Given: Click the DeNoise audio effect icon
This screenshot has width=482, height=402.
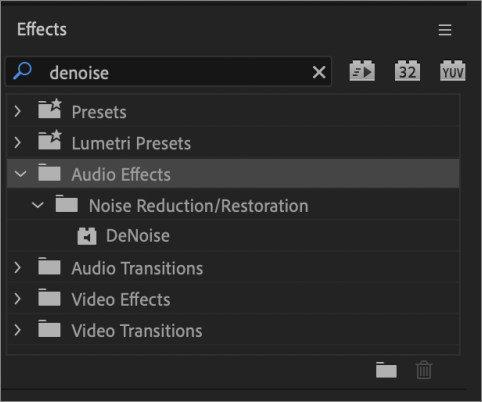Looking at the screenshot, I should [x=87, y=236].
